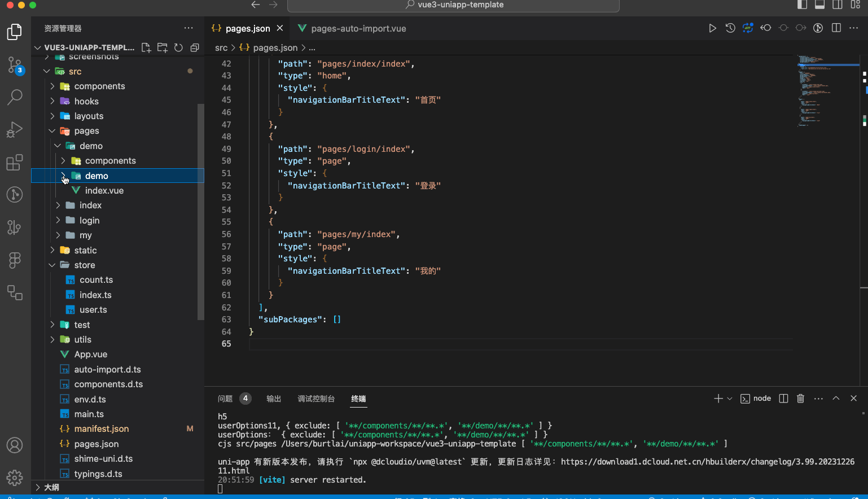This screenshot has height=499, width=868.
Task: Open the Extensions view
Action: [x=15, y=163]
